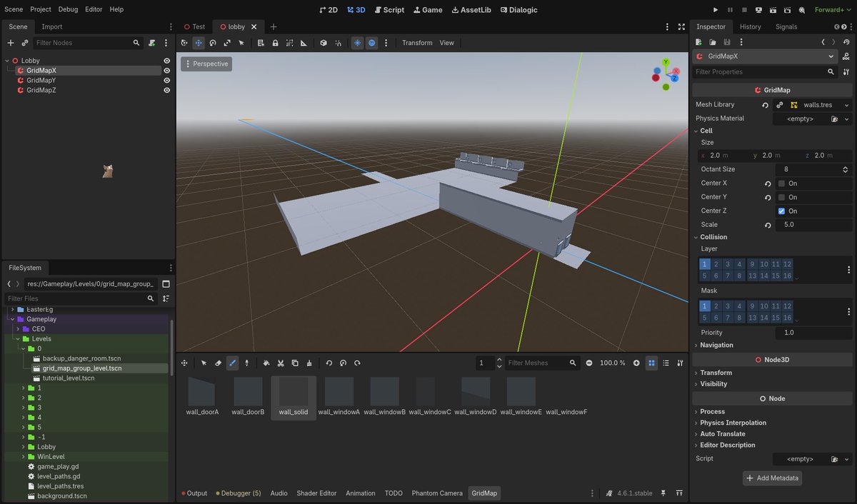Open the AssetLib workspace
The height and width of the screenshot is (504, 857).
pos(471,10)
